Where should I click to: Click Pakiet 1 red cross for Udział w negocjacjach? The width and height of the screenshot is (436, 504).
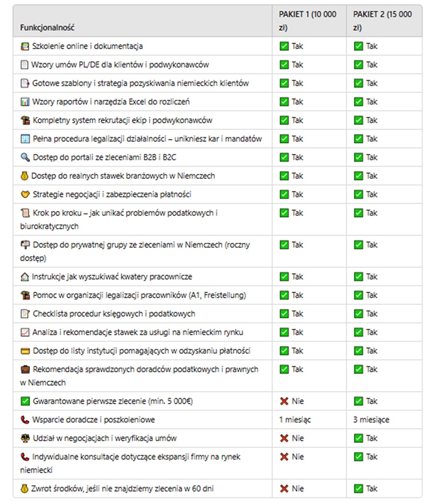[x=284, y=438]
